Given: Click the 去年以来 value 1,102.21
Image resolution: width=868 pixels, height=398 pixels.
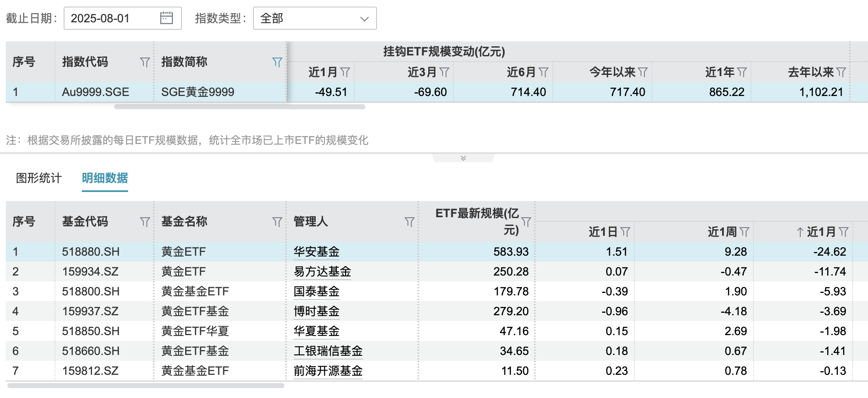Looking at the screenshot, I should (821, 92).
